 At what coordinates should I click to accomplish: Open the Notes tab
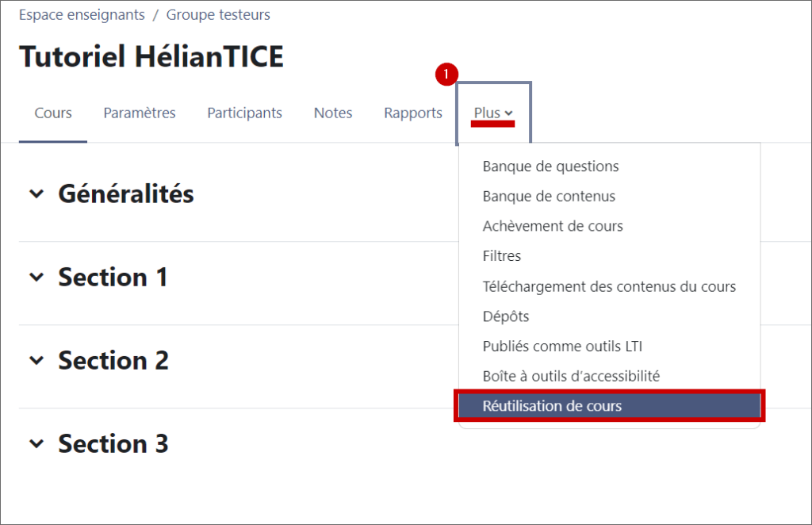333,113
